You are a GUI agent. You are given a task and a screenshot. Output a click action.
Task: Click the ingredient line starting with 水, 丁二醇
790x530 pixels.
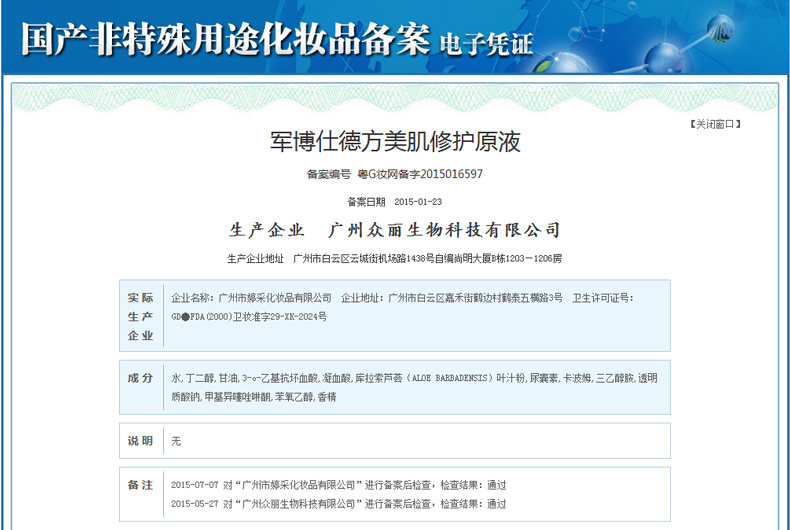[414, 378]
